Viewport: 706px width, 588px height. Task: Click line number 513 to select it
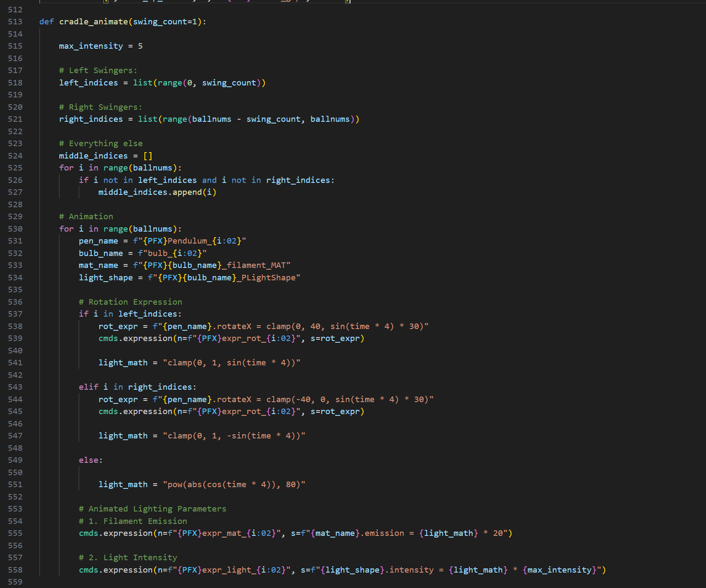tap(15, 21)
